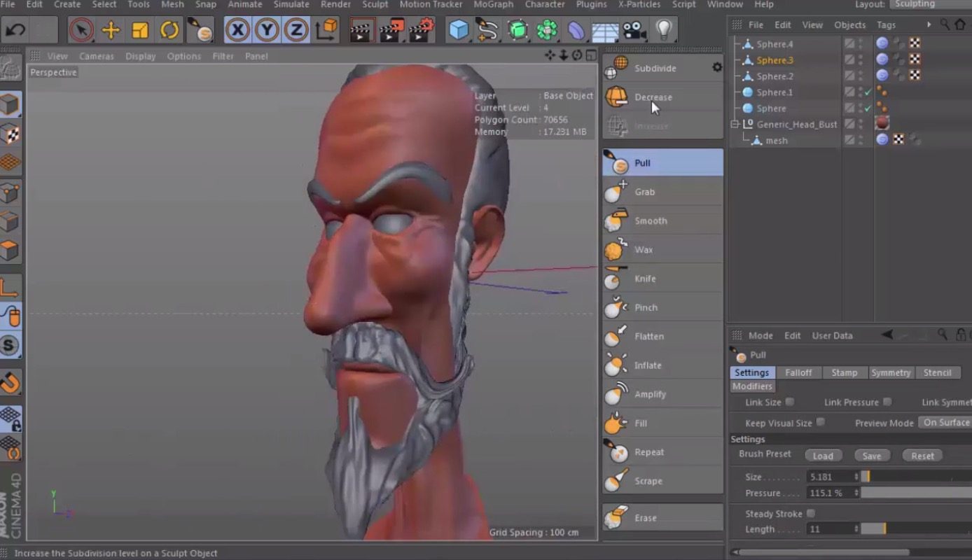Viewport: 972px width, 560px height.
Task: Select the Knife sculpt brush
Action: tap(662, 279)
